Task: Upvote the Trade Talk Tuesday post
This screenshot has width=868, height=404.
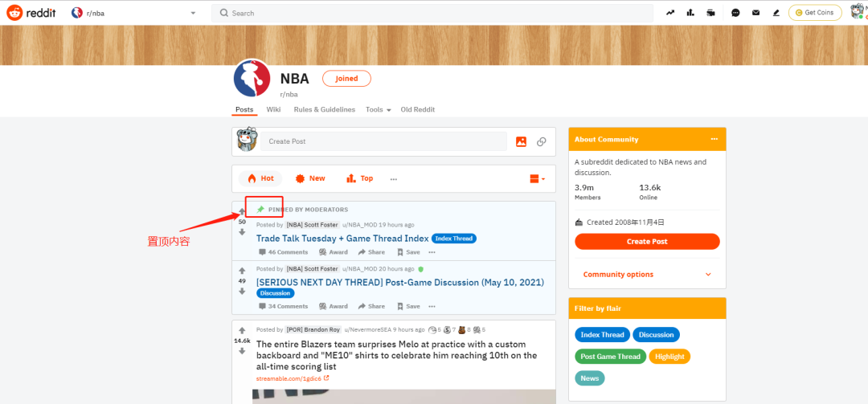Action: (x=242, y=212)
